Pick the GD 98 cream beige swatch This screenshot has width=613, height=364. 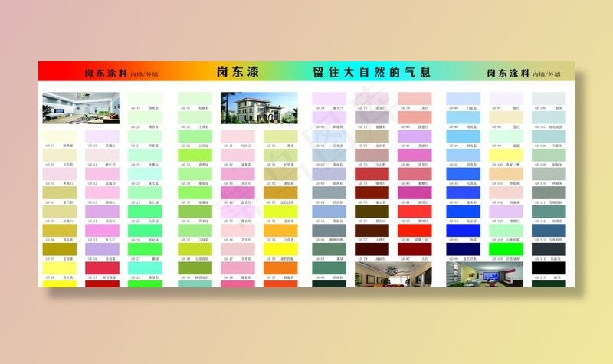pyautogui.click(x=506, y=117)
